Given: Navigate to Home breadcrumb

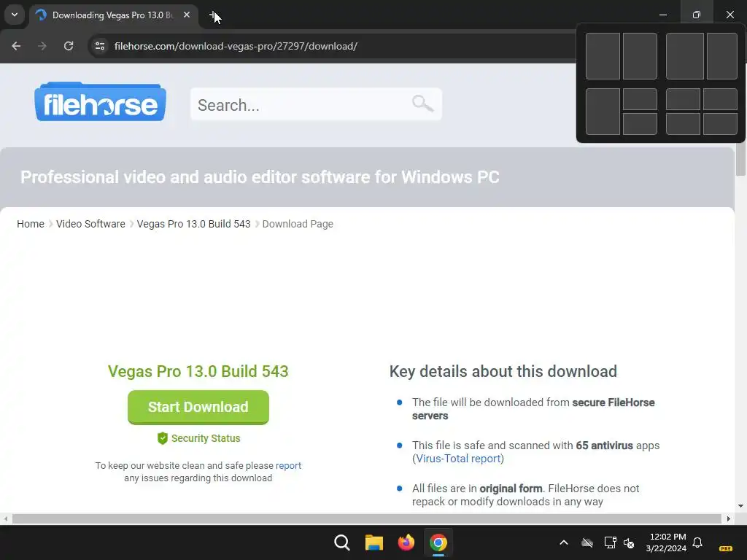Looking at the screenshot, I should pyautogui.click(x=31, y=224).
